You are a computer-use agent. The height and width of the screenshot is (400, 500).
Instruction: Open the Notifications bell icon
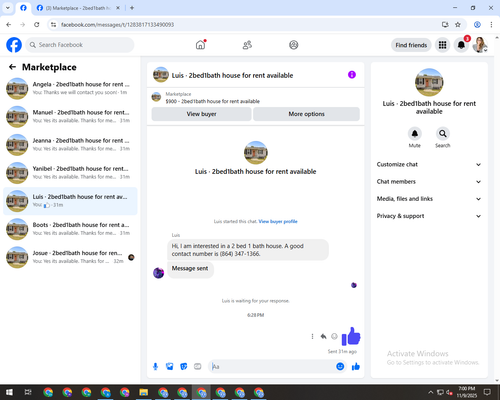pos(461,45)
